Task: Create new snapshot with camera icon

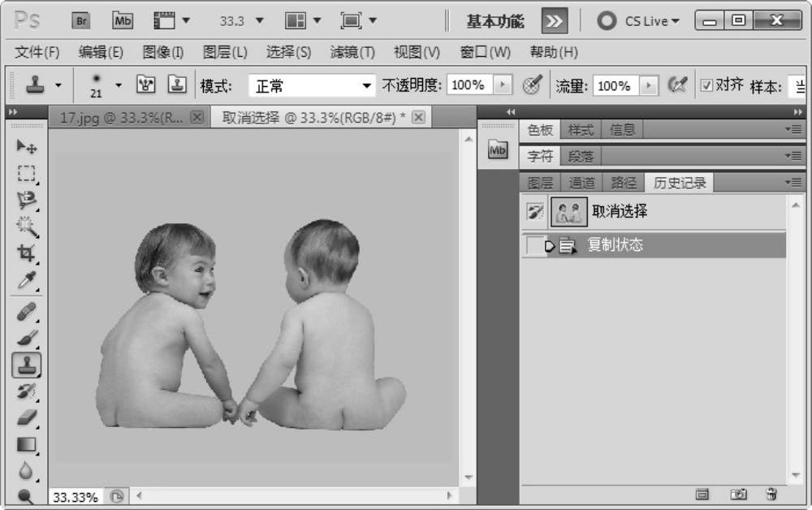Action: tap(738, 494)
